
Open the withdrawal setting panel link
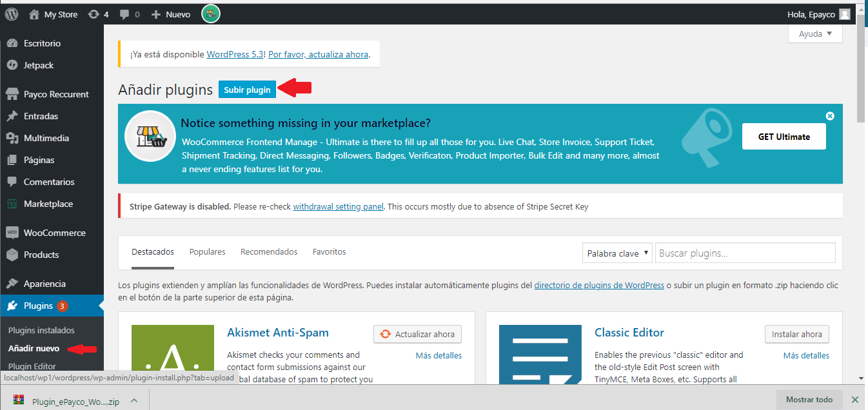click(338, 207)
